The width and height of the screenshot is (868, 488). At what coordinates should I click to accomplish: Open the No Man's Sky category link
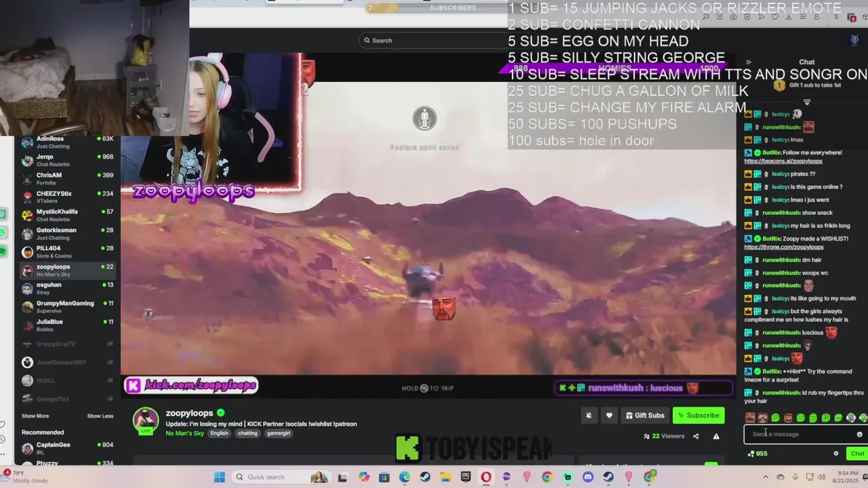pos(184,433)
